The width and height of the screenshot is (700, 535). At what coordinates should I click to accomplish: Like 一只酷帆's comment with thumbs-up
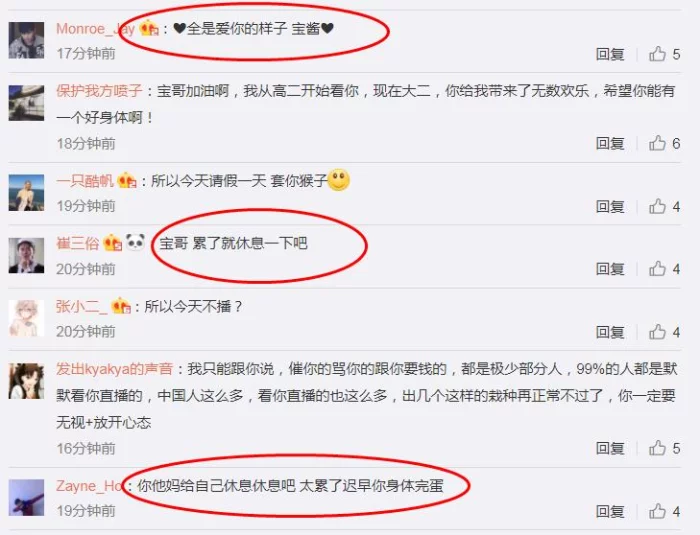(x=657, y=206)
